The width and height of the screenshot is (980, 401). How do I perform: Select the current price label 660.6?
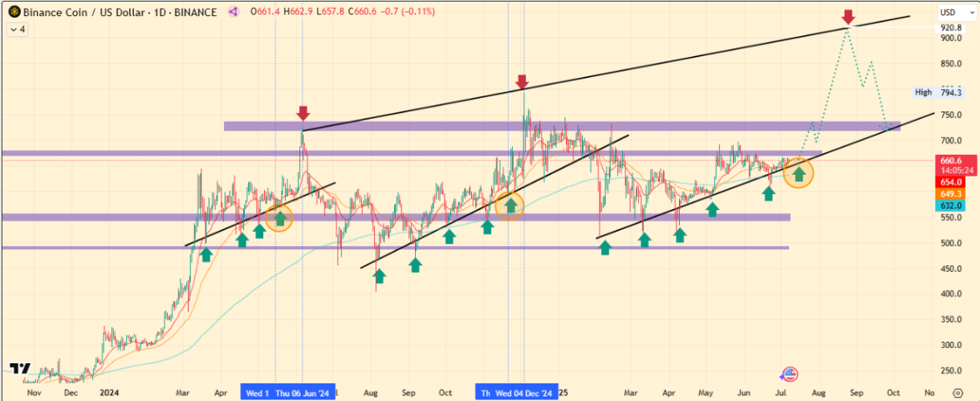pyautogui.click(x=952, y=160)
